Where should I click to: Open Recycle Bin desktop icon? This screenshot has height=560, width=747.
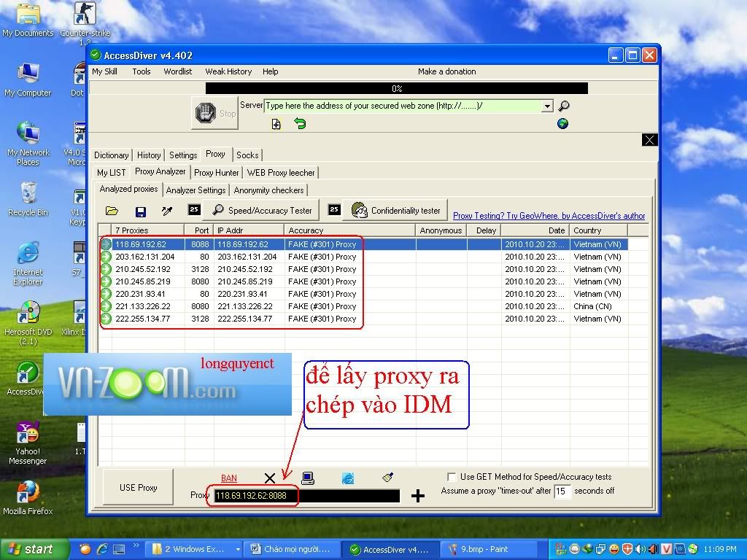pyautogui.click(x=28, y=199)
